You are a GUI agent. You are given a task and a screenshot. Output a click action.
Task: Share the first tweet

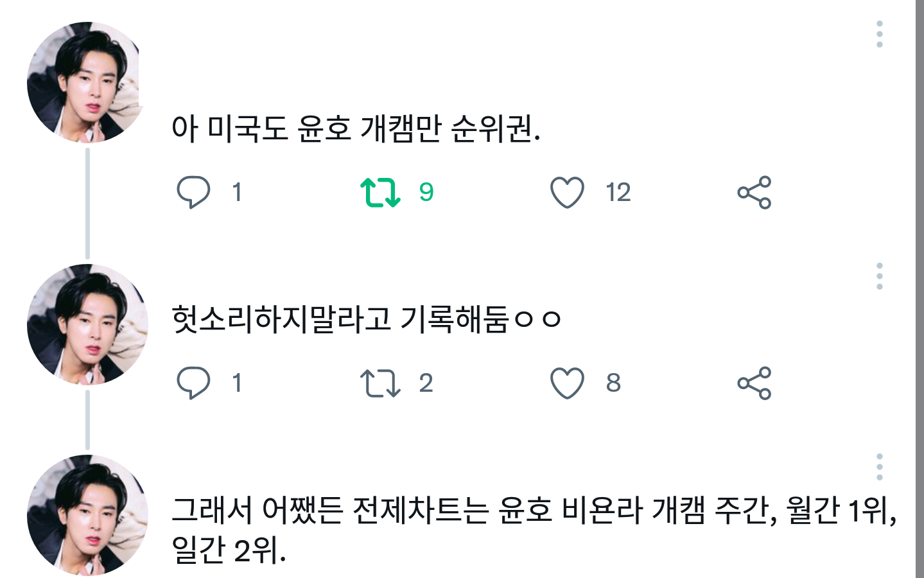754,192
